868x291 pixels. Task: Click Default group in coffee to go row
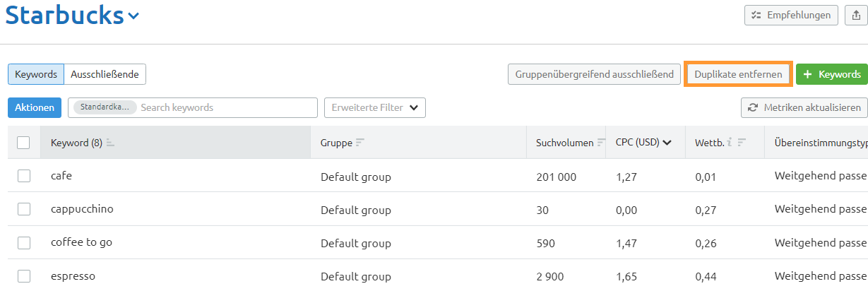(x=356, y=243)
